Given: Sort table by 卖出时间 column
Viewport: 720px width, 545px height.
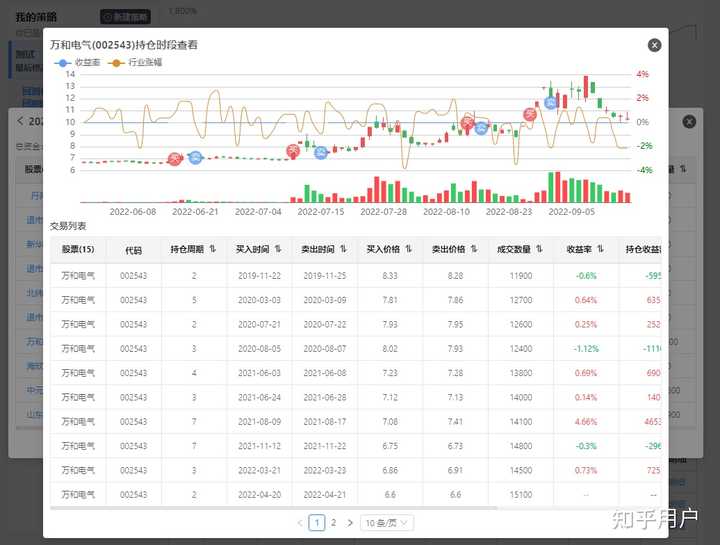Looking at the screenshot, I should (x=343, y=249).
